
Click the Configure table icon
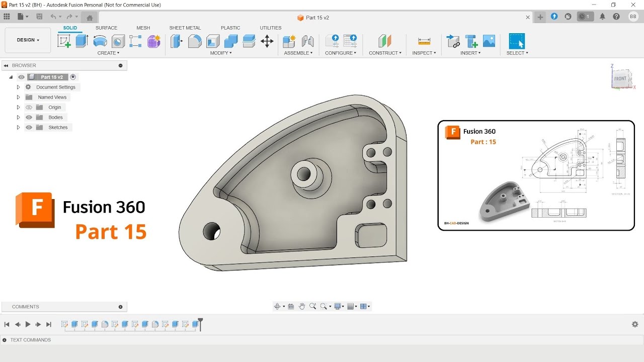coord(350,41)
